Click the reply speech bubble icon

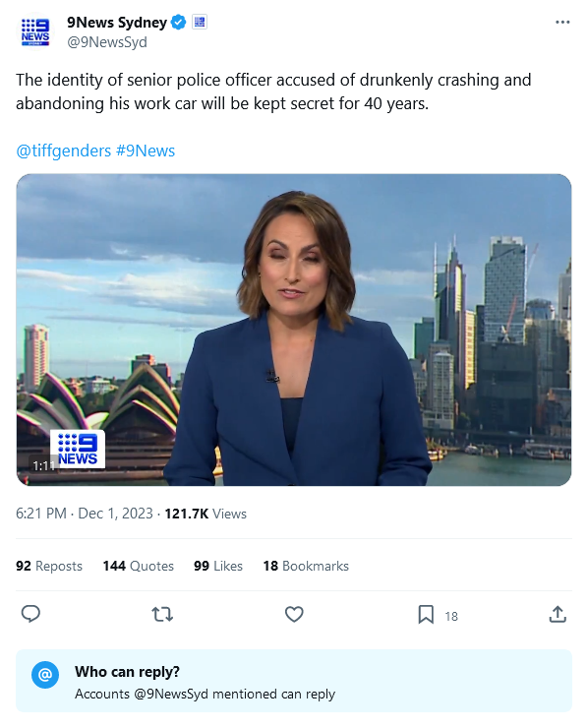[30, 614]
